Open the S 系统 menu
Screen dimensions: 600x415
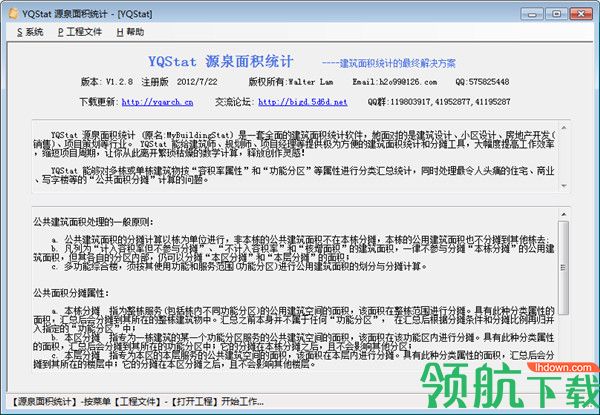tap(30, 32)
